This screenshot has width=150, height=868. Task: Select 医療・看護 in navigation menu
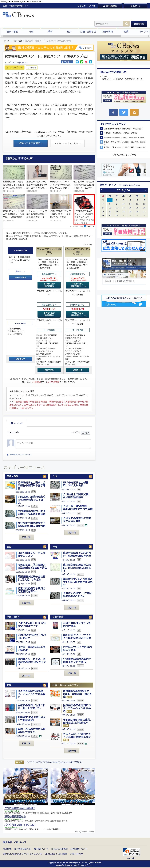pyautogui.click(x=12, y=31)
